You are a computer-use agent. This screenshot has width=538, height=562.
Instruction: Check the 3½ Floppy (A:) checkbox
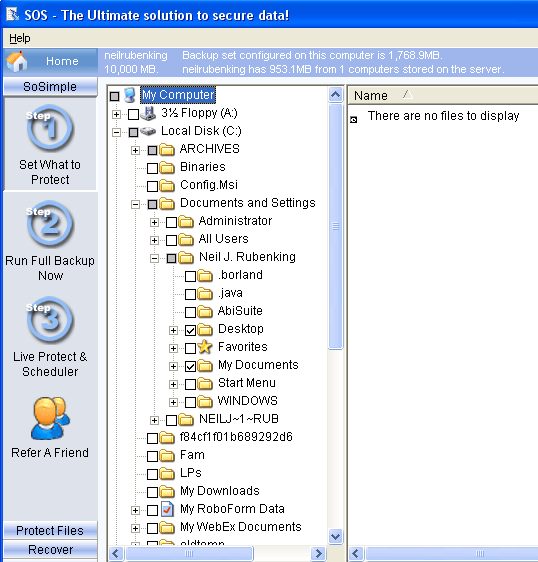tap(133, 114)
